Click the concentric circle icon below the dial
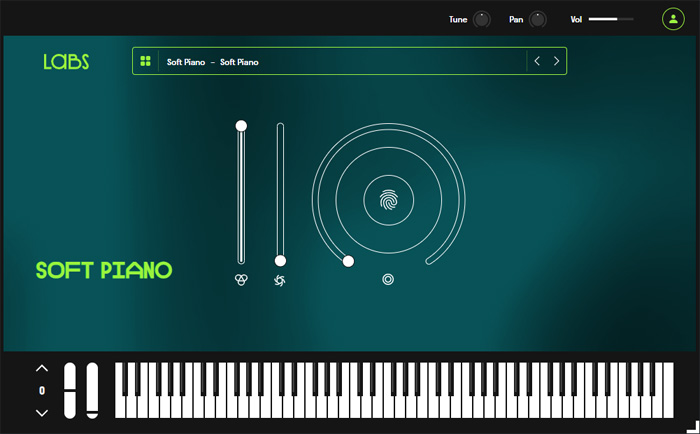The width and height of the screenshot is (700, 434). click(x=388, y=280)
